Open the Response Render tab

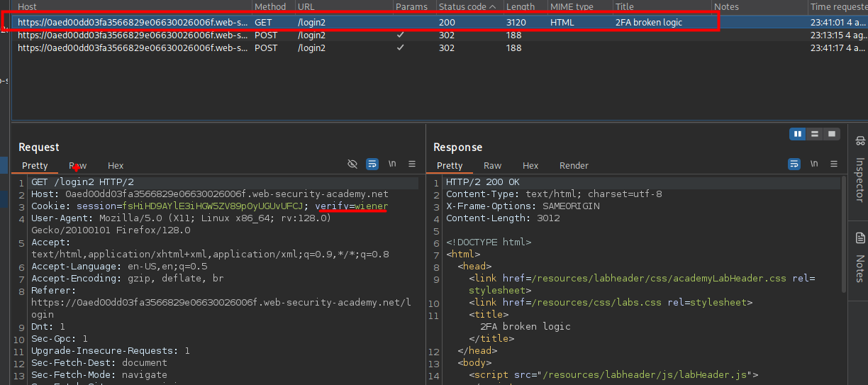(x=574, y=165)
